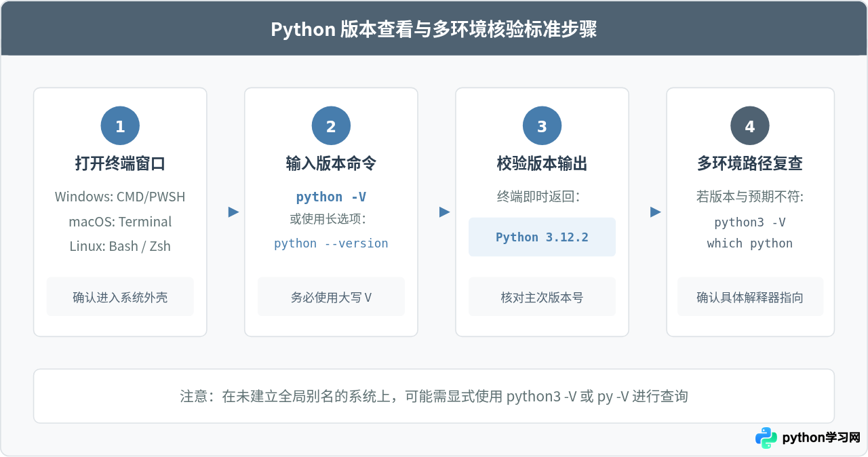Select the heading "多环境路径复查"

(750, 163)
